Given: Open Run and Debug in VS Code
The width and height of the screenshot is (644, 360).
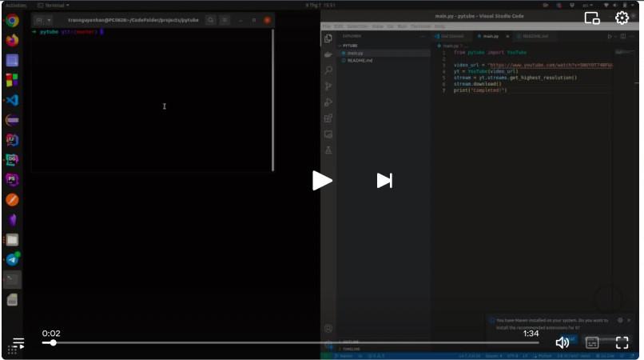Looking at the screenshot, I should point(328,102).
